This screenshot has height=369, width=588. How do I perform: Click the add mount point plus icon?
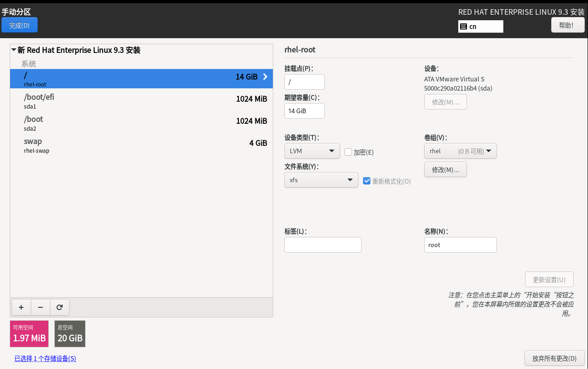click(x=21, y=307)
